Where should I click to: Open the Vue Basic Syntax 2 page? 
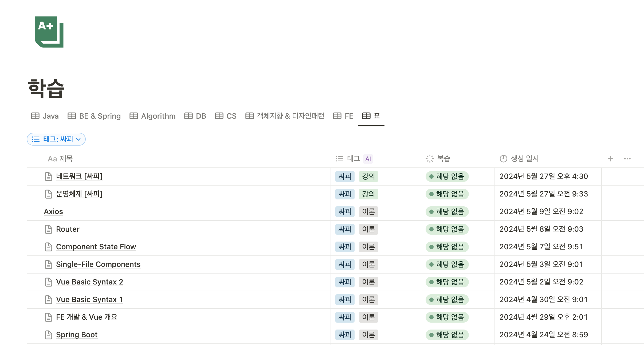coord(89,282)
